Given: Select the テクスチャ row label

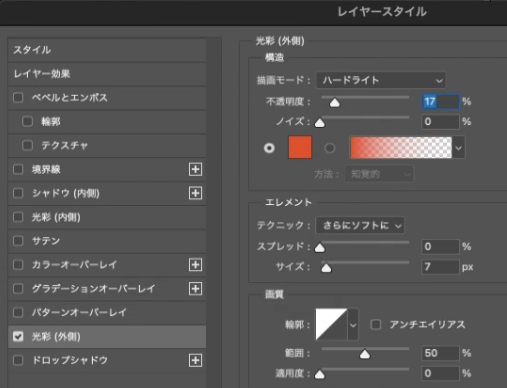Looking at the screenshot, I should click(65, 145).
